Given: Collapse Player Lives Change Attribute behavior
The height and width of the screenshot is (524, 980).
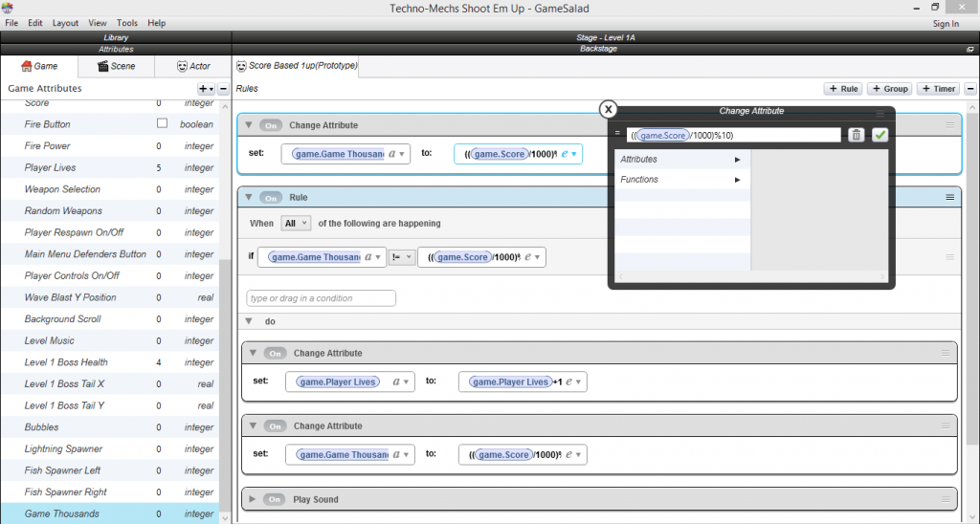Looking at the screenshot, I should tap(253, 353).
